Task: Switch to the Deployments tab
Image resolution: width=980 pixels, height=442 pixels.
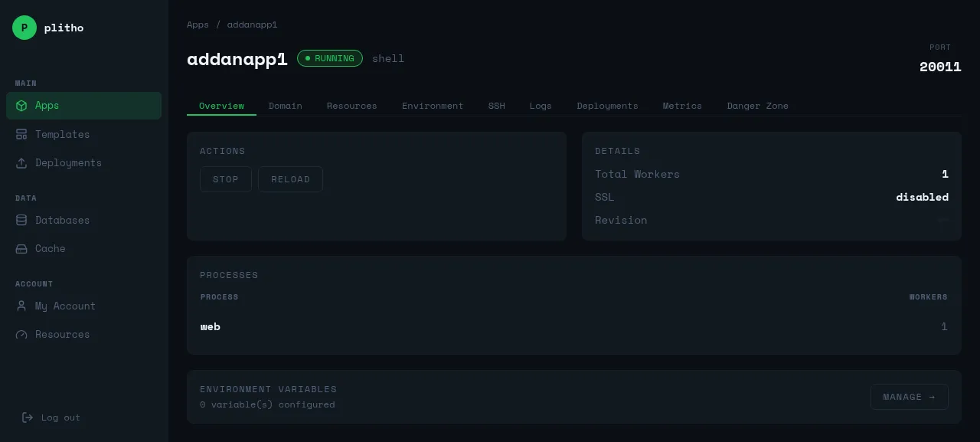Action: pyautogui.click(x=608, y=106)
